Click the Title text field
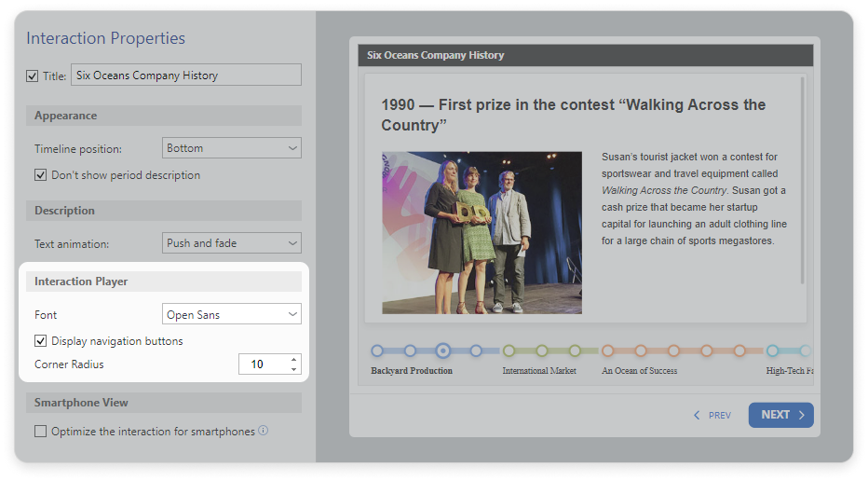The image size is (868, 481). [x=186, y=76]
